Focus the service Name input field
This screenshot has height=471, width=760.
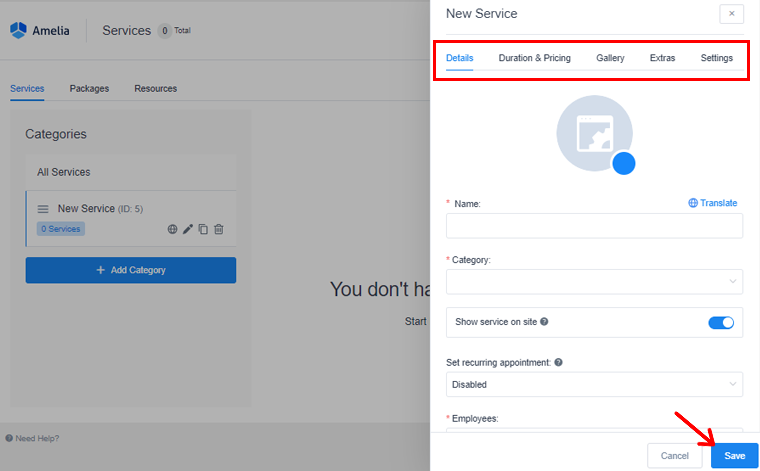click(x=594, y=226)
